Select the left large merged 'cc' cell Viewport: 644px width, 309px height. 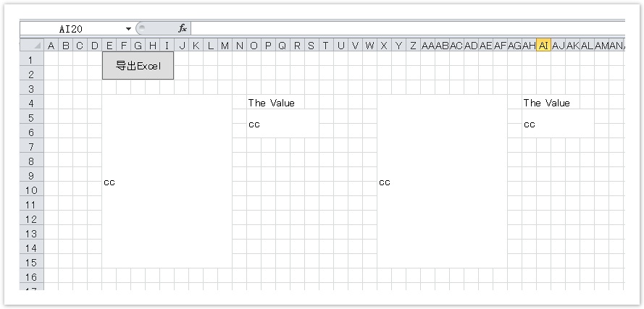167,182
